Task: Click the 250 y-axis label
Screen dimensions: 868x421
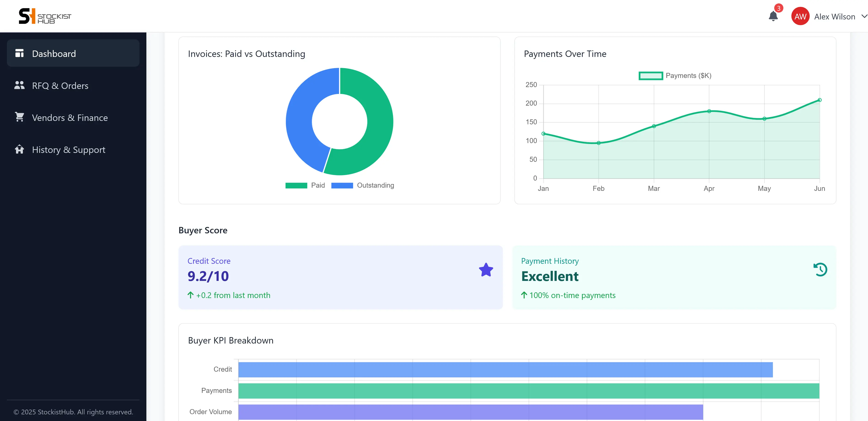Action: pos(531,85)
